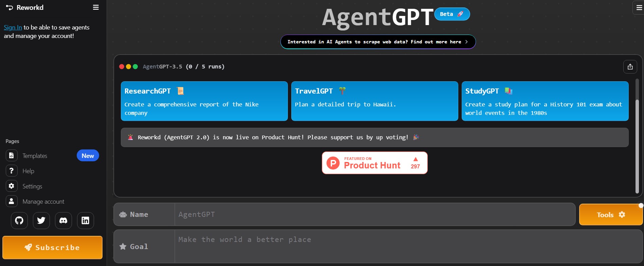
Task: Open the GitHub link icon
Action: click(19, 221)
